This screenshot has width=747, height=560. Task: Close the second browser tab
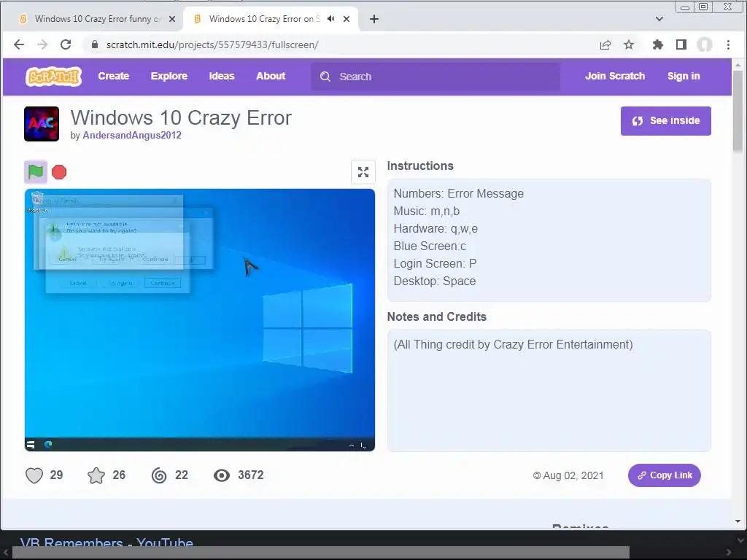pyautogui.click(x=347, y=19)
